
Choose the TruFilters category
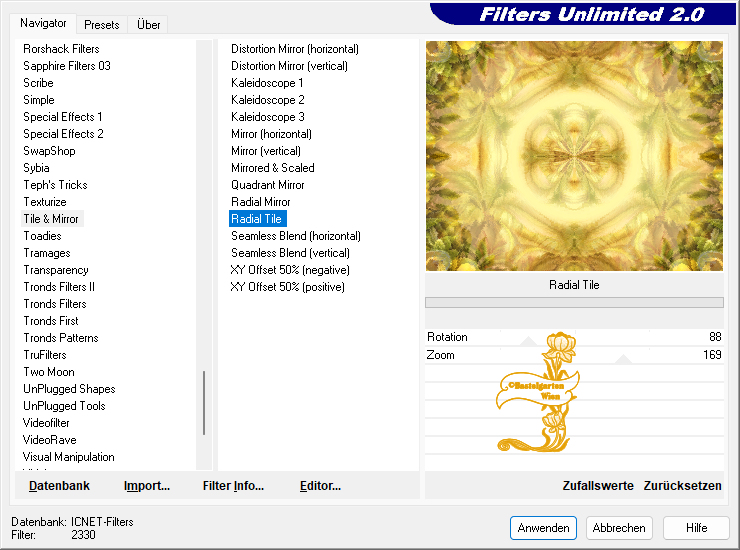[45, 355]
